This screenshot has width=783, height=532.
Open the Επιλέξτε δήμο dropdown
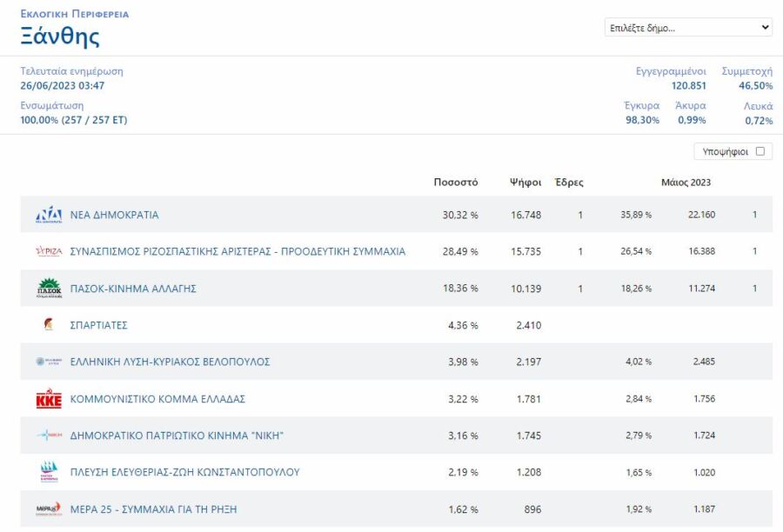click(688, 28)
